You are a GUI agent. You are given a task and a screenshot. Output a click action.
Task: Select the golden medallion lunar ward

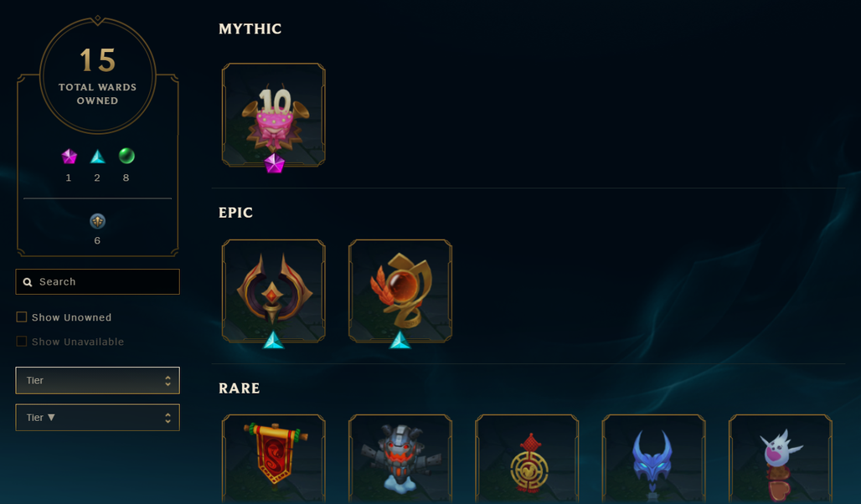527,459
